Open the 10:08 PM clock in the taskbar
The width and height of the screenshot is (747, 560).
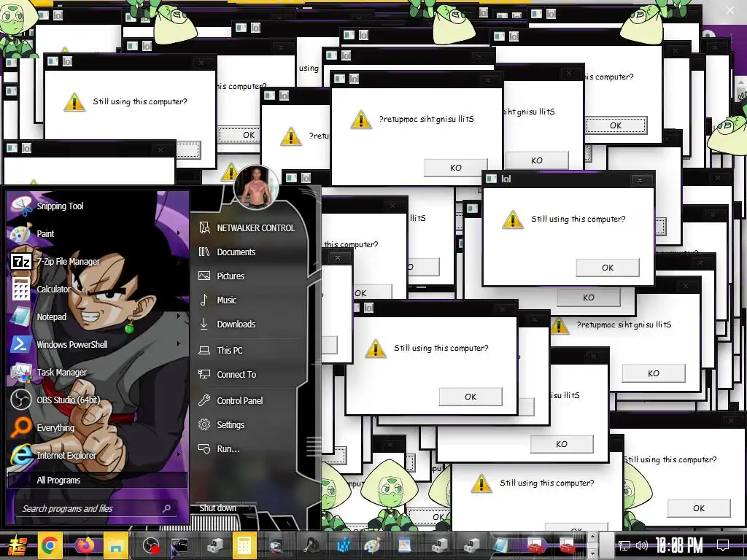tap(678, 545)
